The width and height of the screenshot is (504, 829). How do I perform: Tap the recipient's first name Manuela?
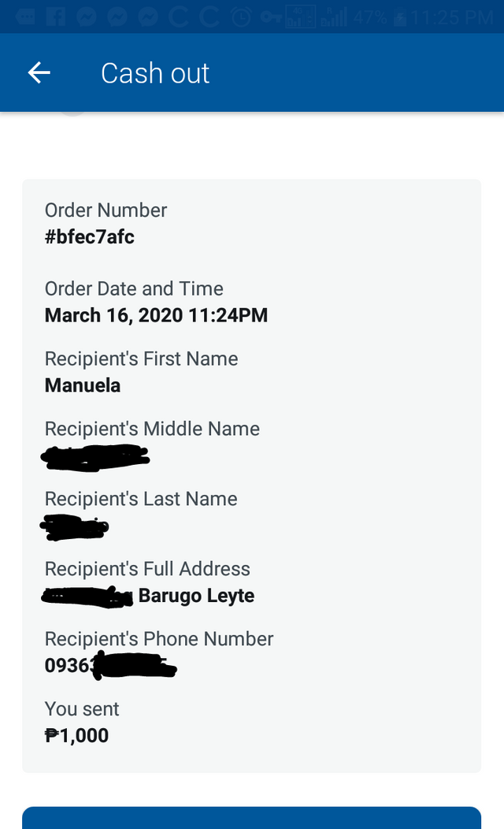click(x=83, y=385)
